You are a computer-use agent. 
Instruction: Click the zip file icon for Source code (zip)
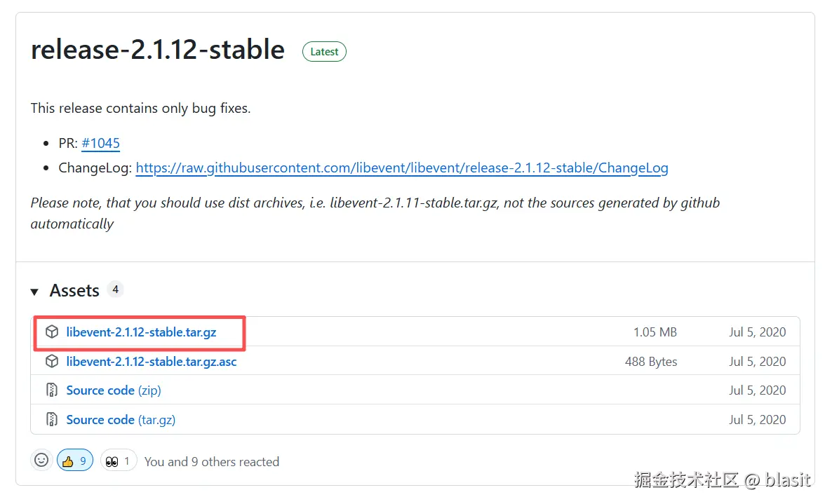52,390
